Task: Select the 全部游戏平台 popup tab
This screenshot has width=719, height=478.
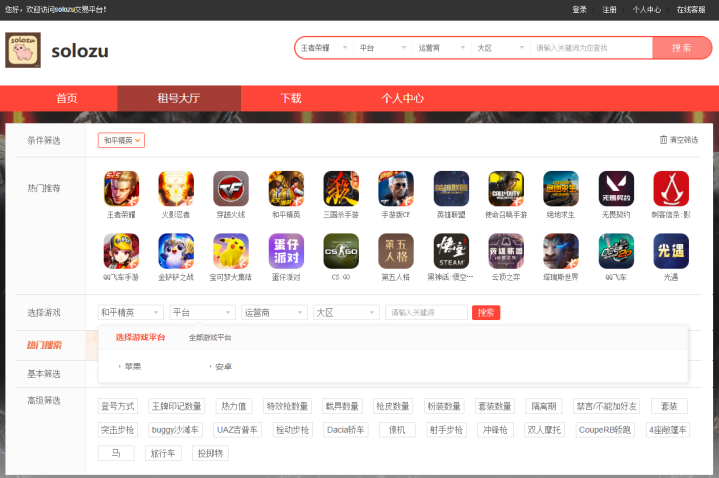Action: [210, 338]
